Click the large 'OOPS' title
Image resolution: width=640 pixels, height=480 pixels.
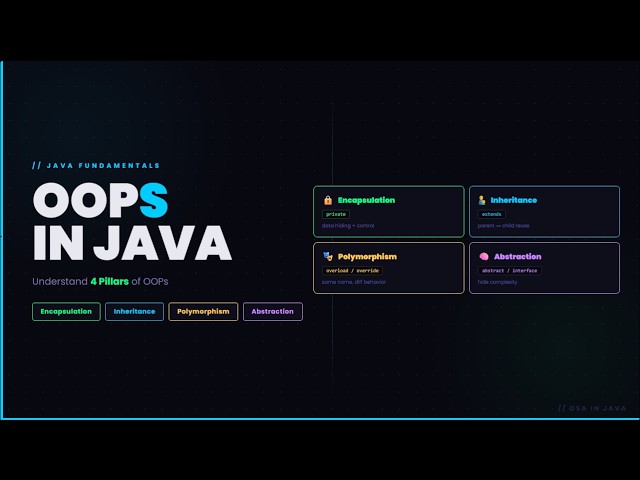(x=100, y=200)
